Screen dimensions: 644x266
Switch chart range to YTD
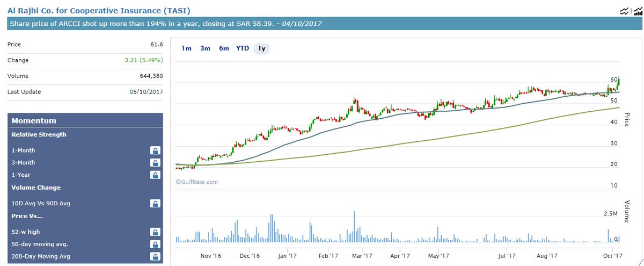243,48
